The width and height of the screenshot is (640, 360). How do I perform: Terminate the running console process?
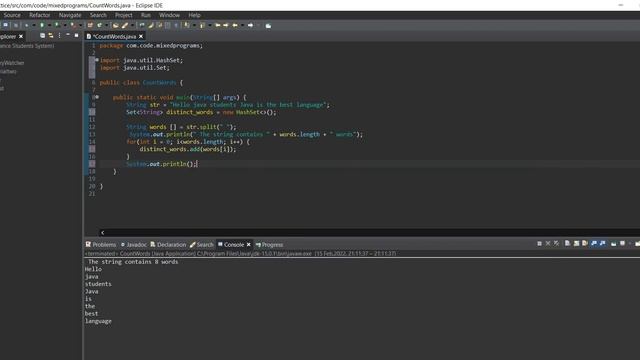point(539,244)
